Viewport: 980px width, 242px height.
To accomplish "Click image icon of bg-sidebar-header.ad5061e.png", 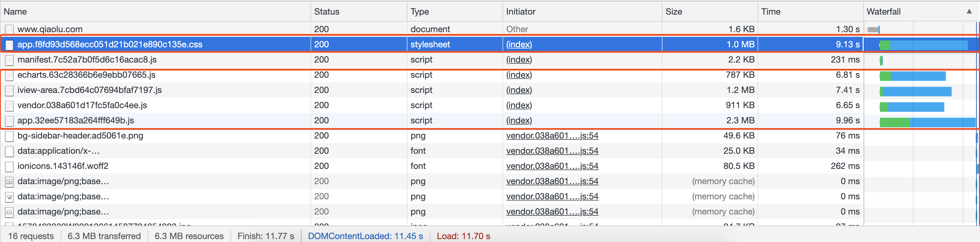I will [x=9, y=136].
